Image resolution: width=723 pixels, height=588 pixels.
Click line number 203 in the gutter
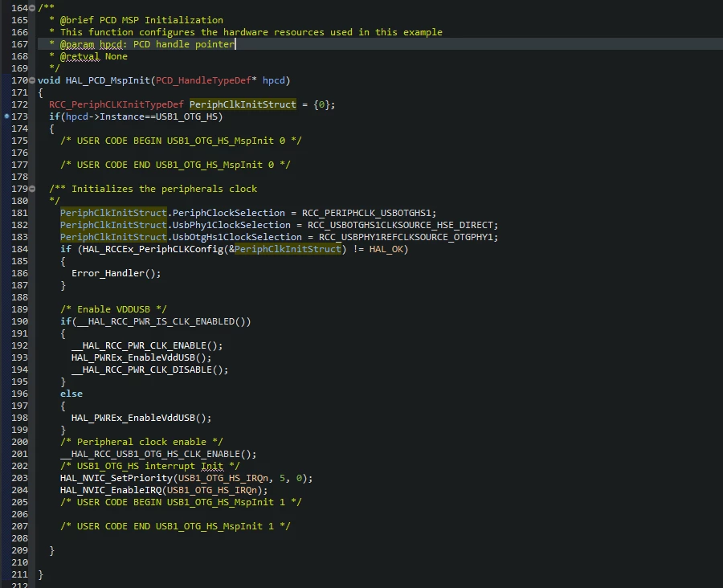[x=20, y=478]
